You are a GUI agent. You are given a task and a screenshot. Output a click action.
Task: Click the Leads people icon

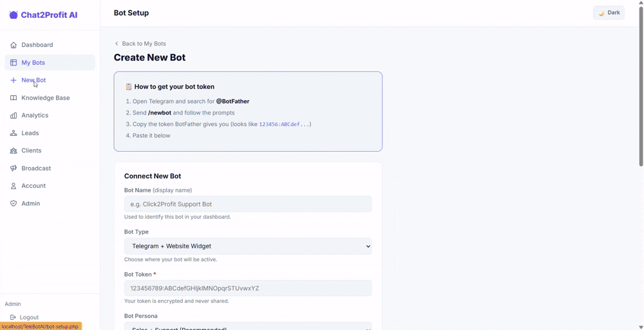point(14,133)
